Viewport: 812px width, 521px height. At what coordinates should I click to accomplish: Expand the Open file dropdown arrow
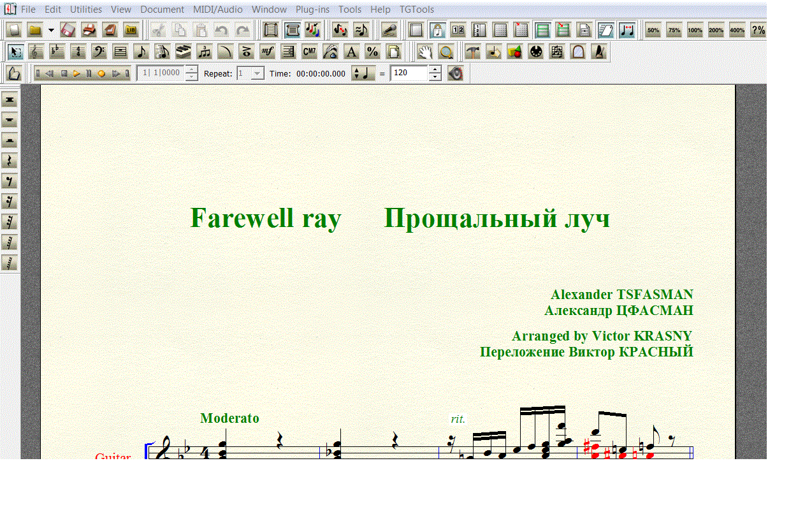(x=51, y=30)
